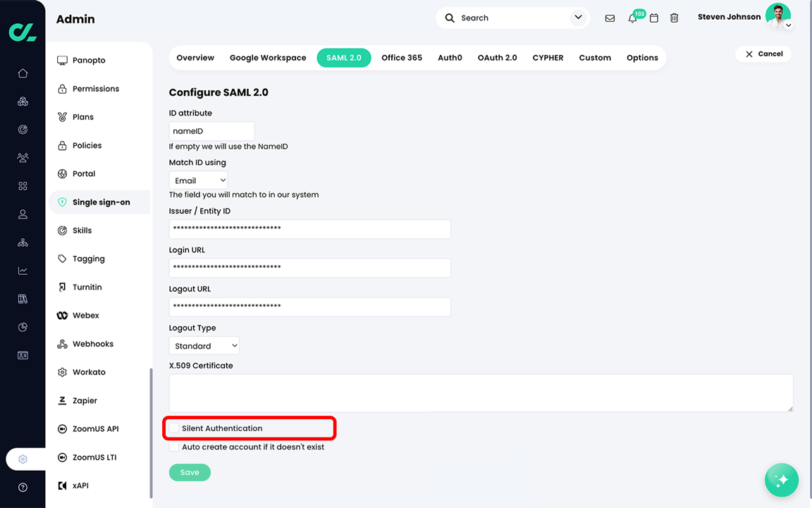Click the Save button

point(190,472)
